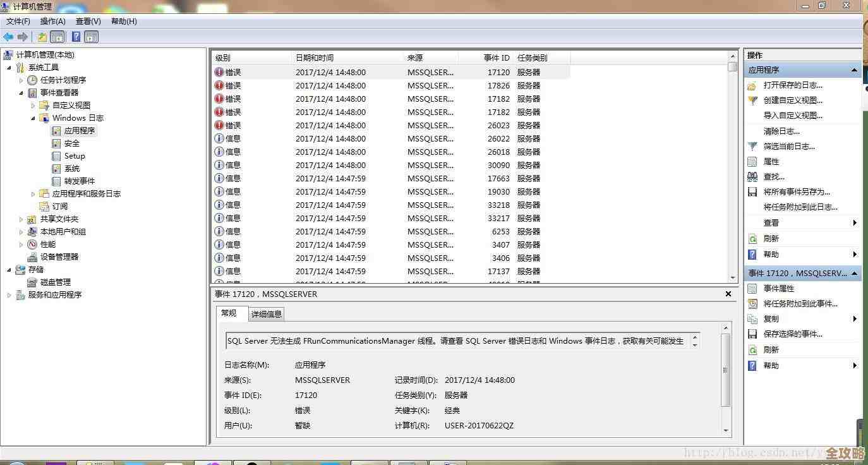Viewport: 868px width, 465px height.
Task: Click the 刷新 refresh icon in 操作 pane
Action: click(x=752, y=238)
